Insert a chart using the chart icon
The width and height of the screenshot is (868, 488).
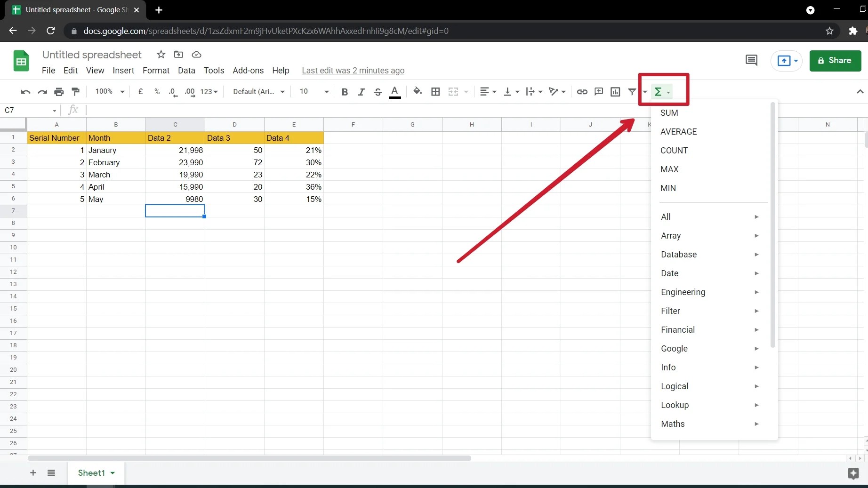[x=615, y=92]
